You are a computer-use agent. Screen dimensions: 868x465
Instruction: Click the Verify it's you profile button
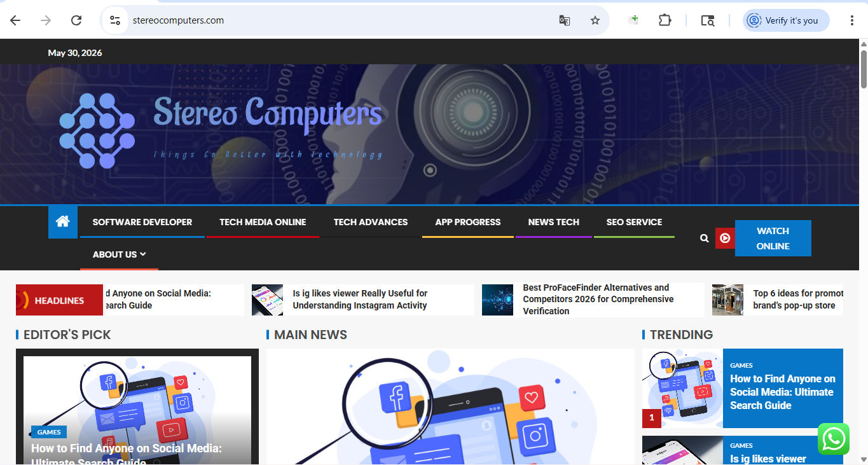pos(786,20)
